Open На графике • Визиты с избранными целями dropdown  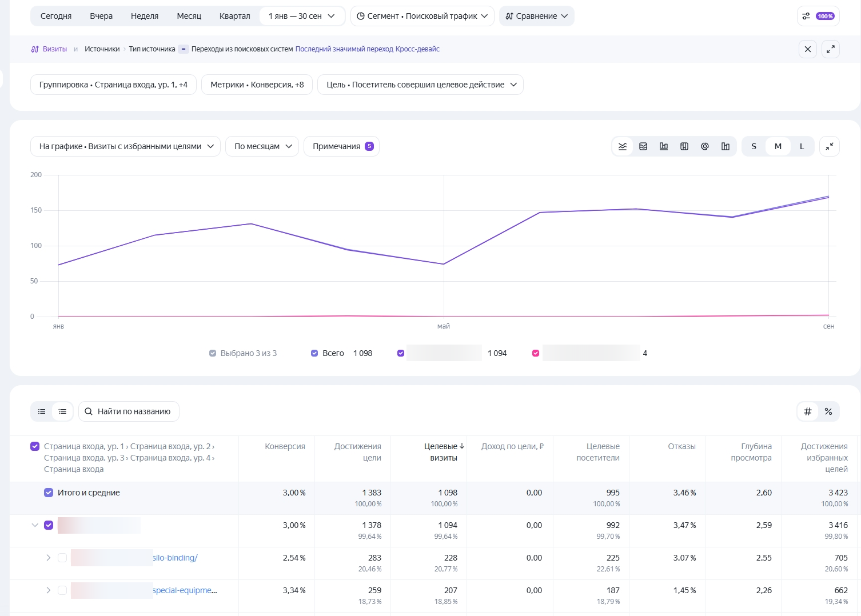pyautogui.click(x=125, y=146)
